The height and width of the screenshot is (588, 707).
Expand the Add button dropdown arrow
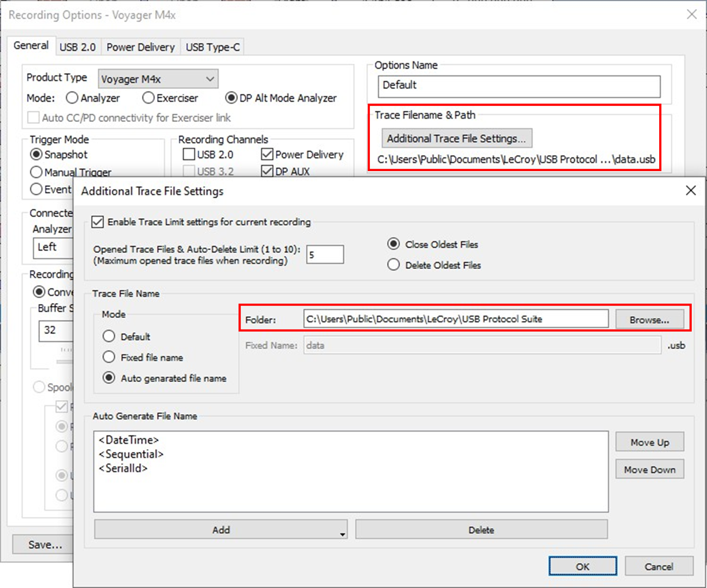[343, 534]
